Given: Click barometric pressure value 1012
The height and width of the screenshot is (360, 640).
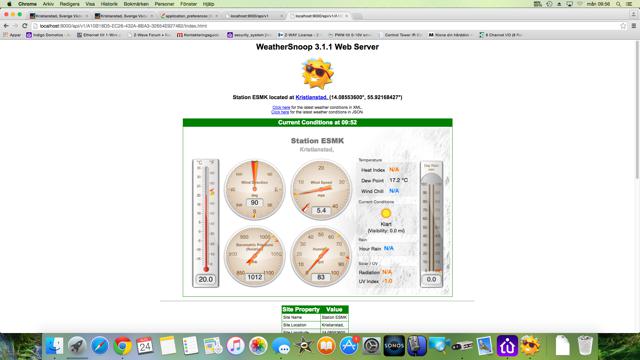Looking at the screenshot, I should (255, 277).
